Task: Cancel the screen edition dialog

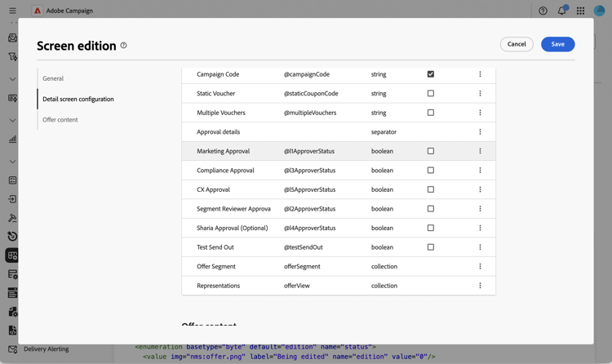Action: (x=517, y=44)
